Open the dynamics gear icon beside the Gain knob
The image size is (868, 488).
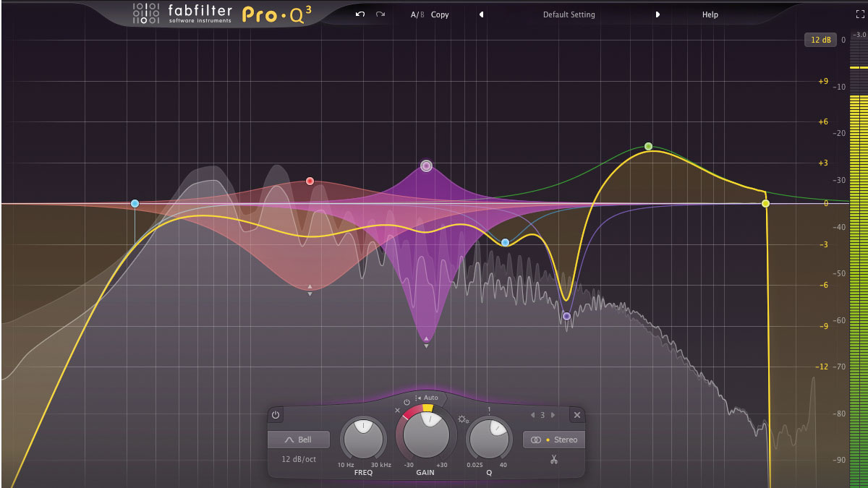point(462,419)
